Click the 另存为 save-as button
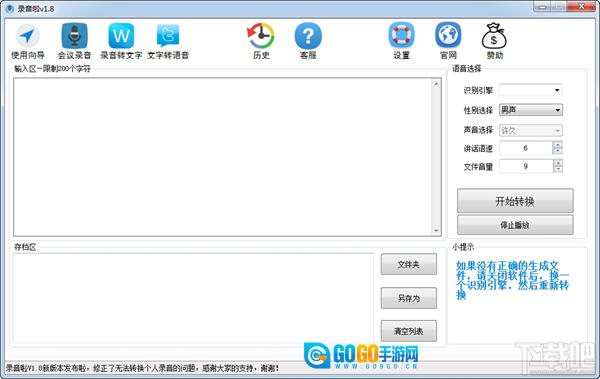This screenshot has height=379, width=600. [x=409, y=298]
